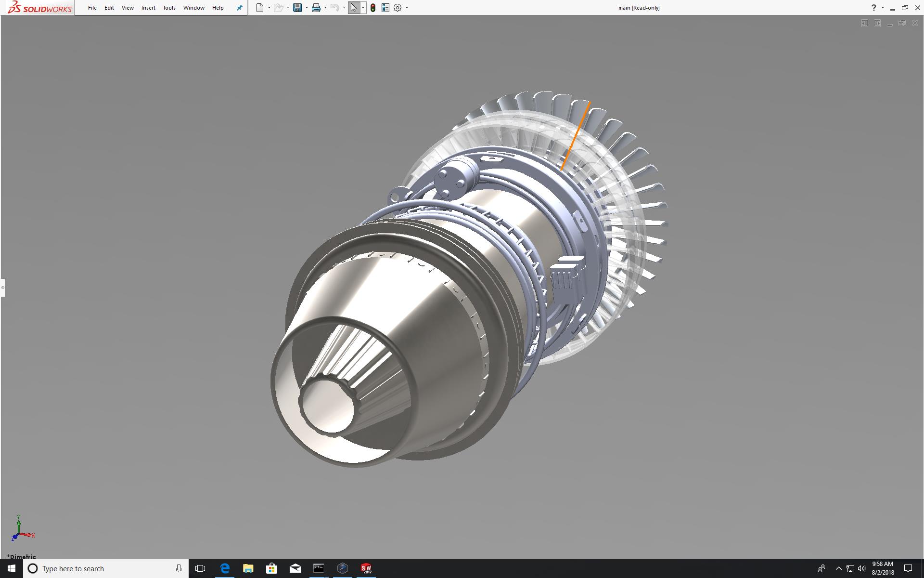This screenshot has width=924, height=578.
Task: Click the SolidWorks Help question mark
Action: (x=873, y=8)
